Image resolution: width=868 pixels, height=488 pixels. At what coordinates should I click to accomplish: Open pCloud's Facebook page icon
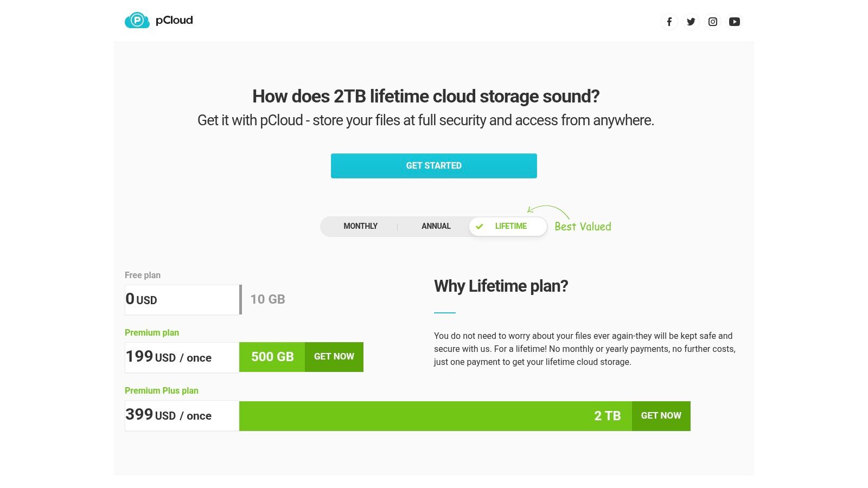pos(669,22)
